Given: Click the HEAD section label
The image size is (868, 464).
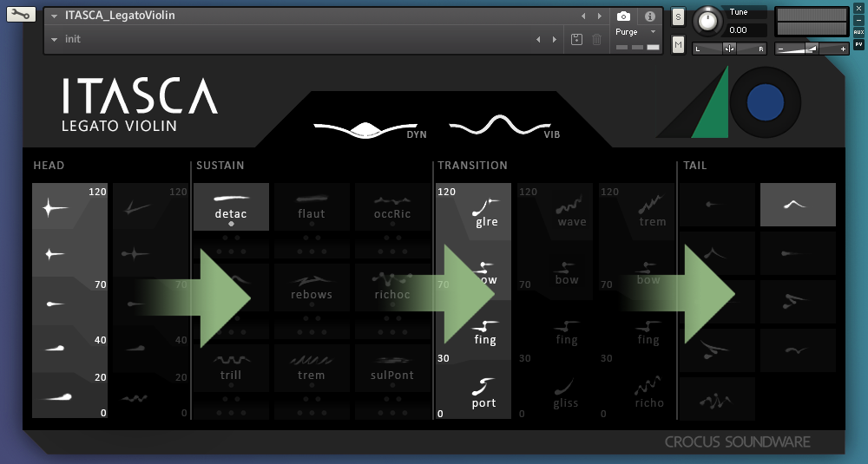Looking at the screenshot, I should pyautogui.click(x=49, y=166).
